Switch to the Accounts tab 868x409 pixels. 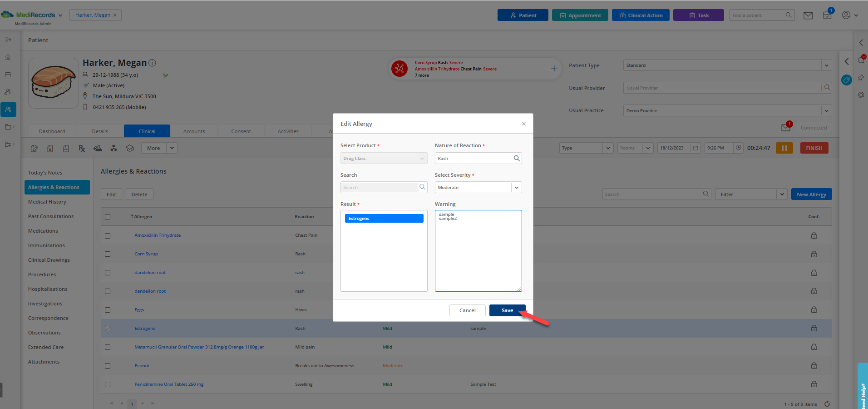pos(194,131)
